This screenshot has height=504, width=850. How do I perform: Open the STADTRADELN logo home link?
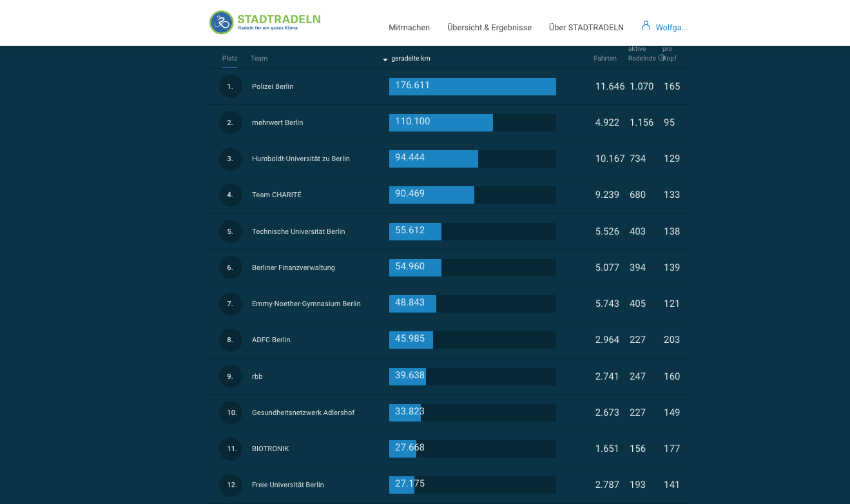click(265, 23)
